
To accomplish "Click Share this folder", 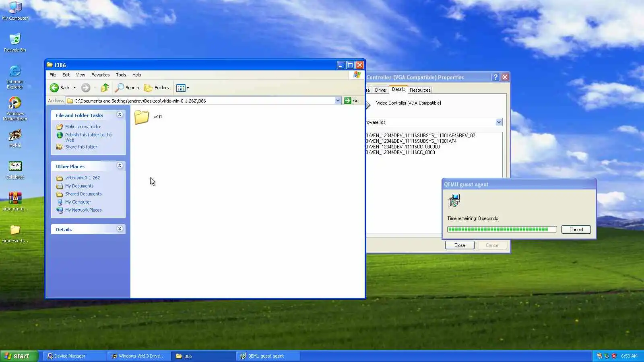I will pos(81,147).
